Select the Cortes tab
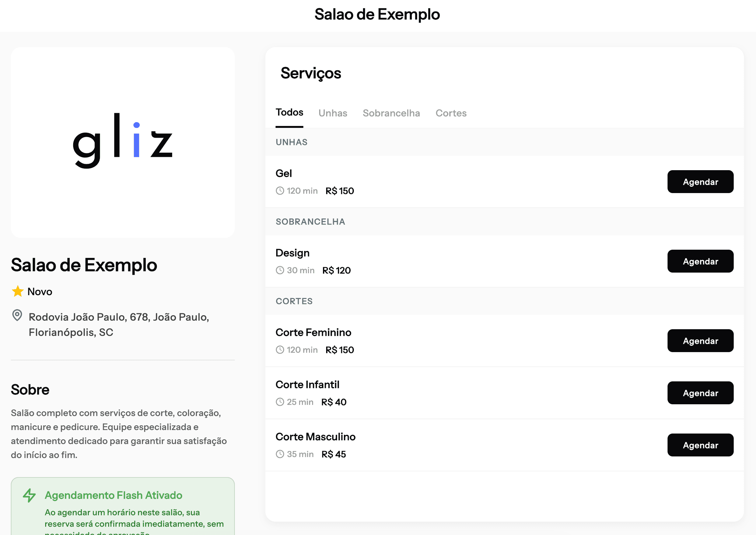The height and width of the screenshot is (535, 756). point(451,113)
